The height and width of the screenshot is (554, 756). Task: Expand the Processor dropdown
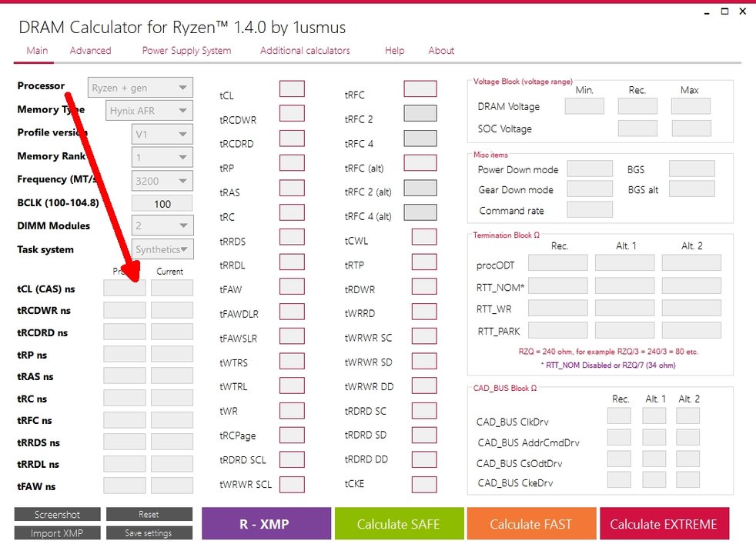pyautogui.click(x=140, y=88)
